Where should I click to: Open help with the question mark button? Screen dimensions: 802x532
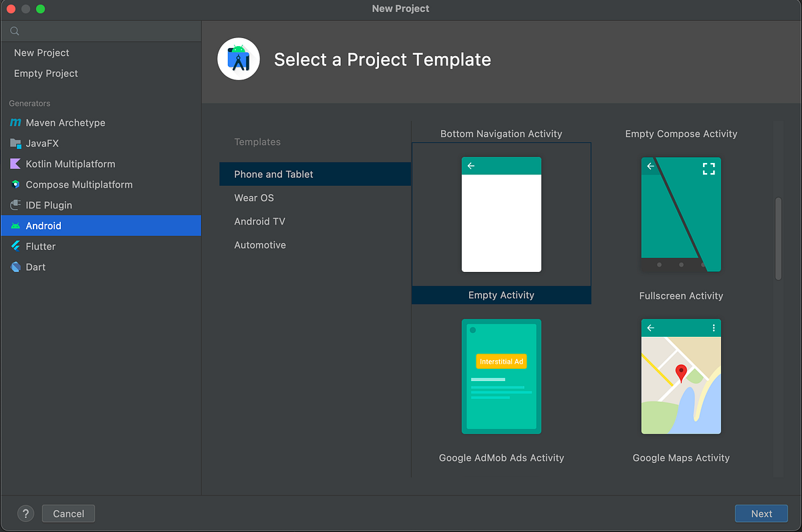click(x=25, y=513)
